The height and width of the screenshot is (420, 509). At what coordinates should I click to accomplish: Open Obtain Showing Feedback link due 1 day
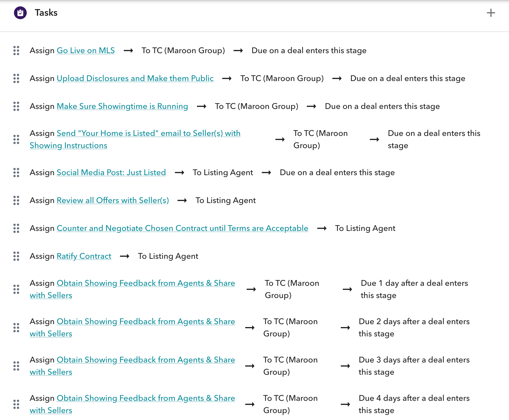132,289
